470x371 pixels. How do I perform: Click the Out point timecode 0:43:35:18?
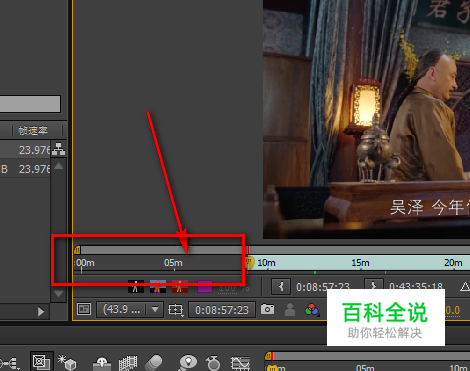pos(416,287)
